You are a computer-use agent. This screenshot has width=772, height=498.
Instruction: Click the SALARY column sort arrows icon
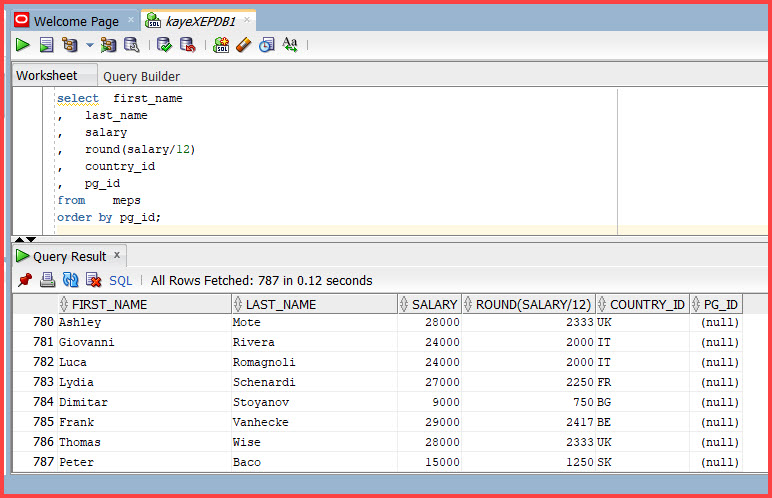pos(404,304)
